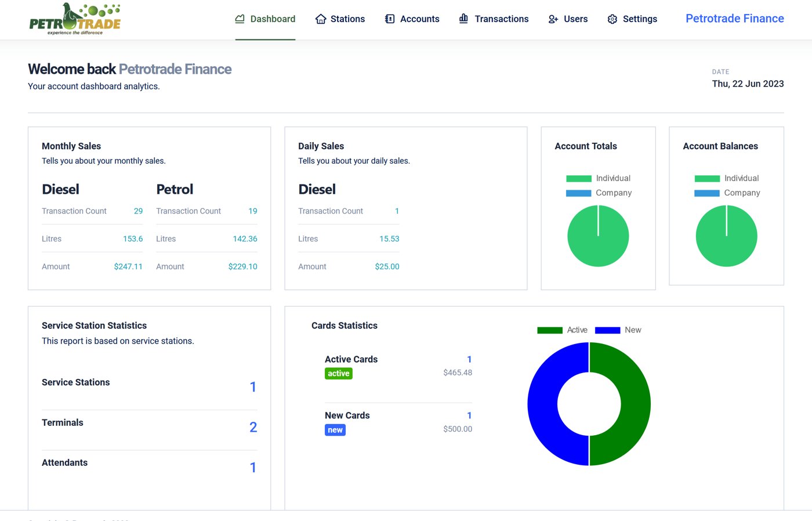The height and width of the screenshot is (521, 812).
Task: Click the Diesel amount $247.11
Action: click(x=128, y=267)
